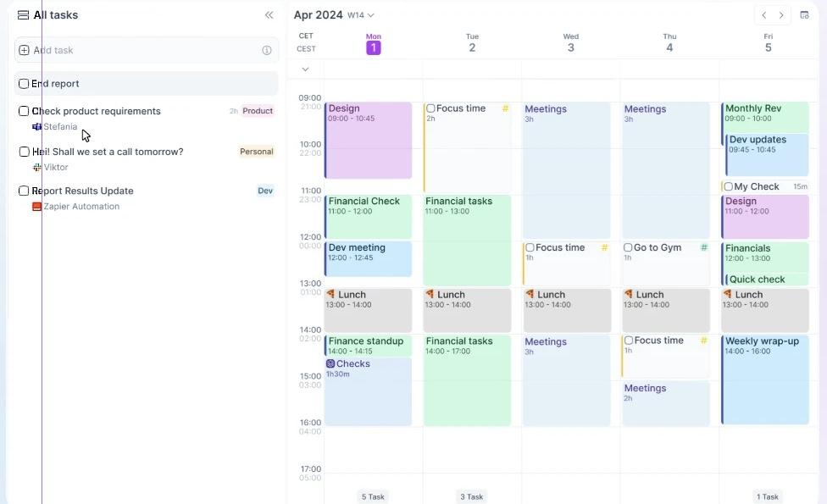827x504 pixels.
Task: Tick the My Check checkbox on Friday
Action: (729, 186)
